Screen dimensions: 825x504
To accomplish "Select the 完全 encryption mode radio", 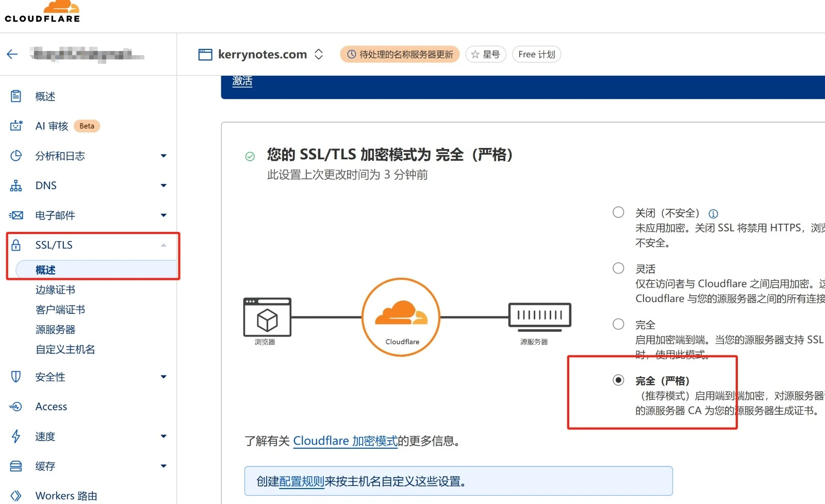I will pos(618,324).
